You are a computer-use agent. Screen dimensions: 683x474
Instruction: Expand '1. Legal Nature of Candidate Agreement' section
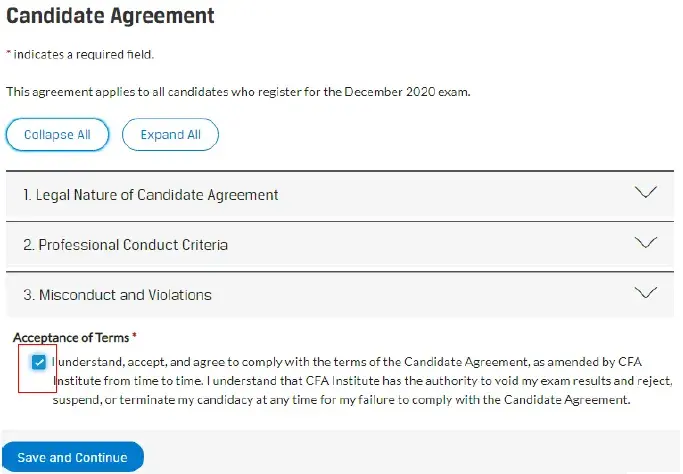[x=340, y=194]
